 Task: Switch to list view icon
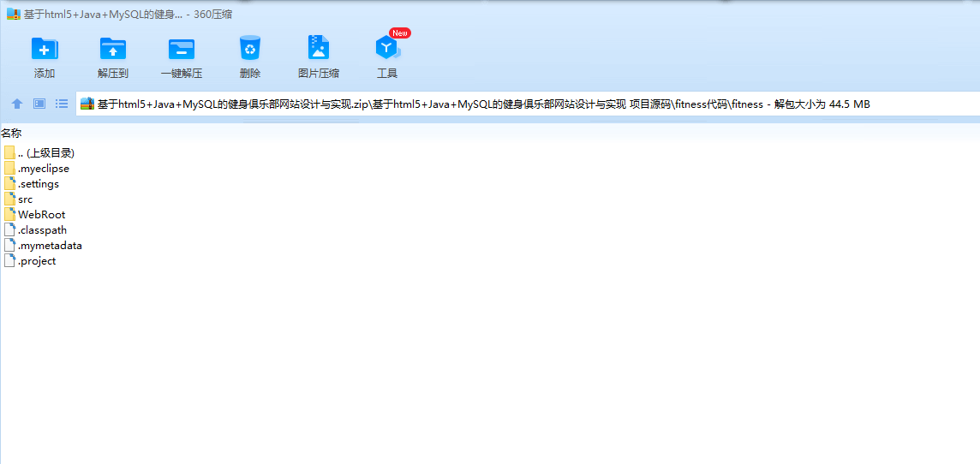[62, 104]
